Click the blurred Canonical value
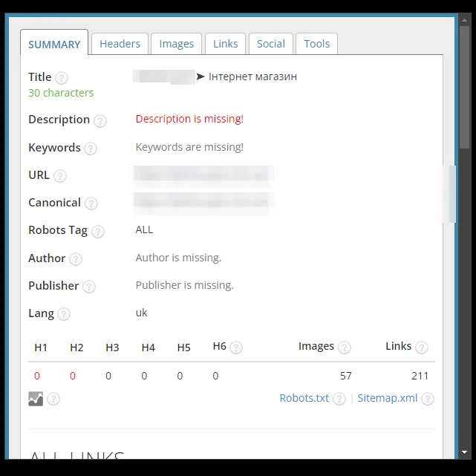Viewport: 476px width, 476px height. coord(203,203)
